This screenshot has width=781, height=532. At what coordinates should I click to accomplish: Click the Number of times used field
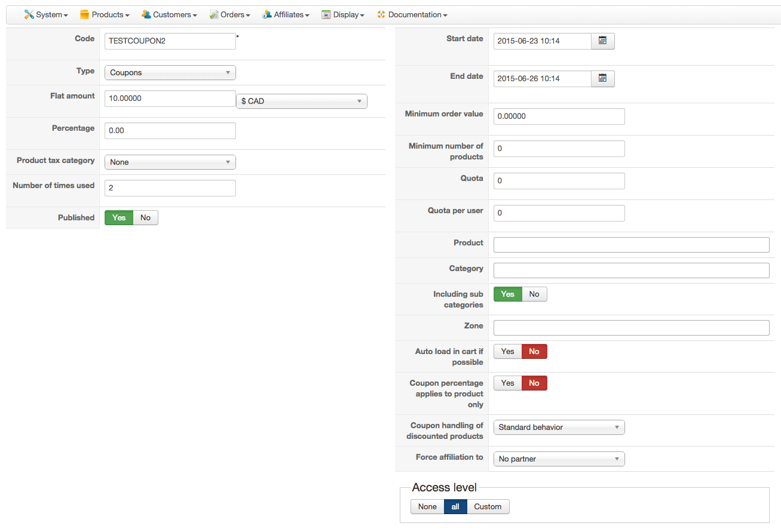(x=170, y=188)
